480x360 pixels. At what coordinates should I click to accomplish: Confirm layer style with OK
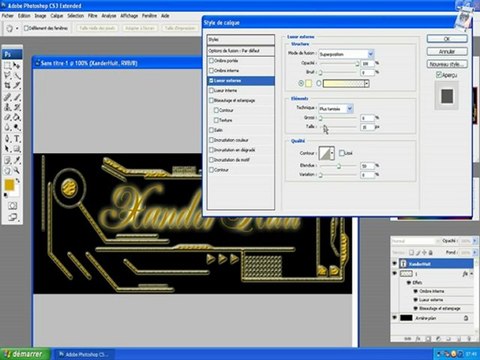click(447, 39)
